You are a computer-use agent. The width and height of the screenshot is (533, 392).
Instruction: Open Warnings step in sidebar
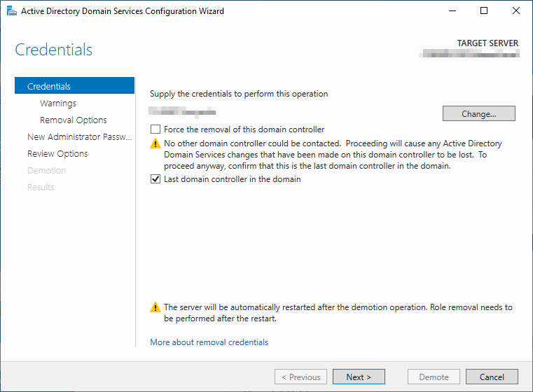(x=58, y=103)
